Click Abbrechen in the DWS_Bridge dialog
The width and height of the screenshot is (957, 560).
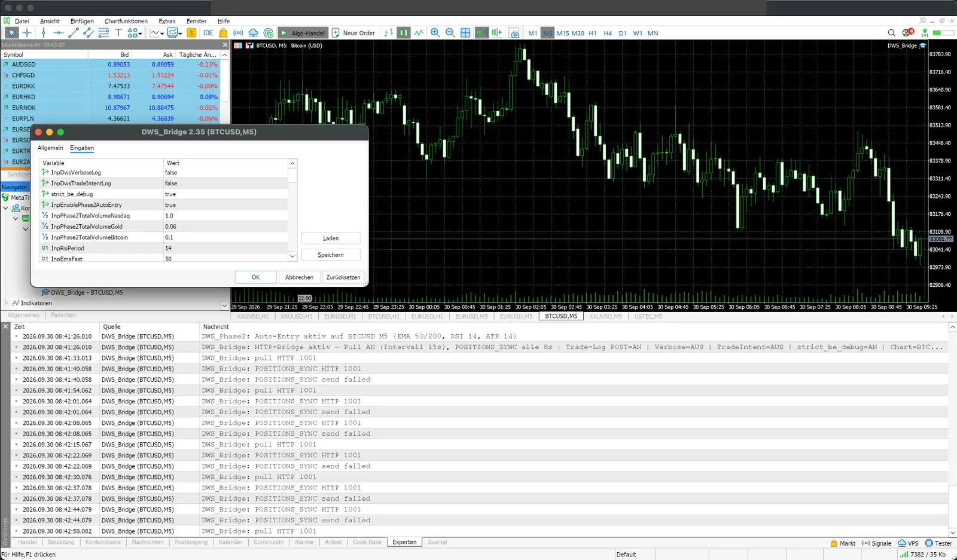pos(299,277)
